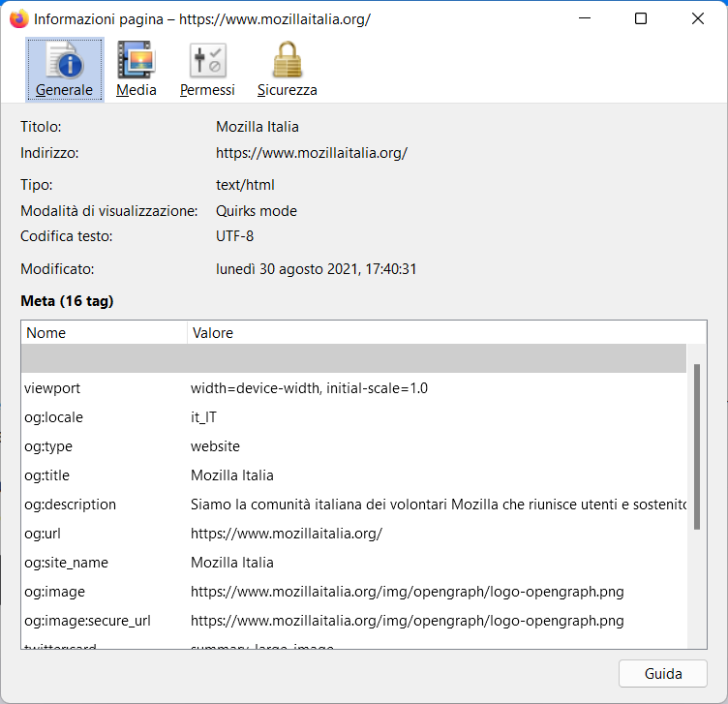Image resolution: width=728 pixels, height=704 pixels.
Task: Click the Titolo value 'Mozilla Italia'
Action: click(x=258, y=127)
